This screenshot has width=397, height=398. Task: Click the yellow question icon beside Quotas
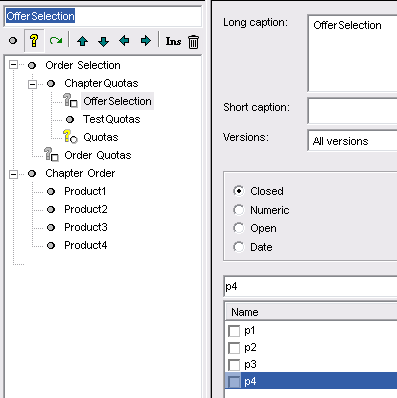pyautogui.click(x=70, y=137)
